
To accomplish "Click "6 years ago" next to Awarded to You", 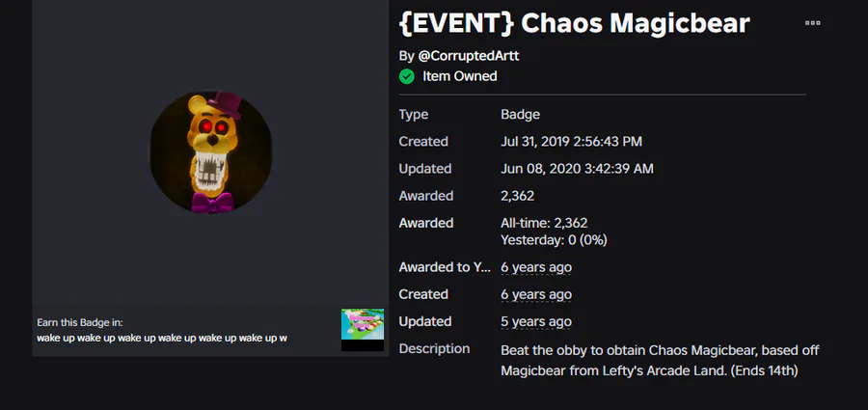I will (536, 267).
